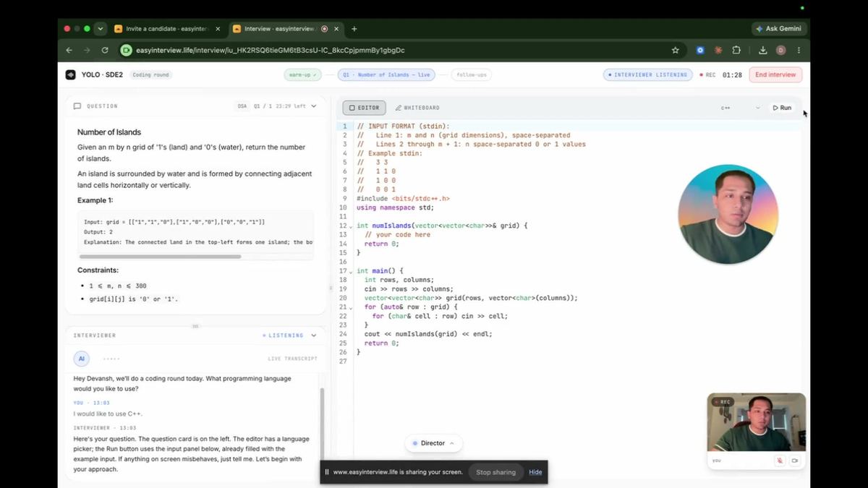This screenshot has height=488, width=868.
Task: Open the C++ language picker
Action: click(x=740, y=108)
